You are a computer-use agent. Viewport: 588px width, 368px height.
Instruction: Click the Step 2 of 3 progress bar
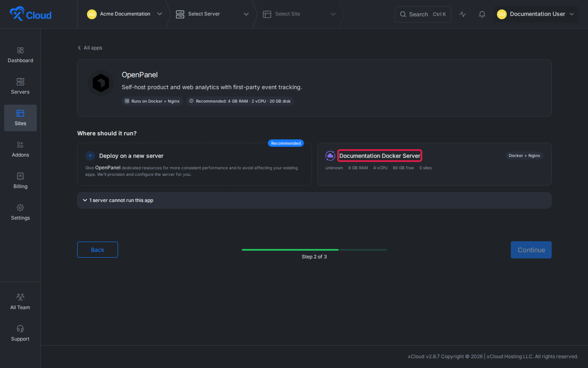[314, 249]
